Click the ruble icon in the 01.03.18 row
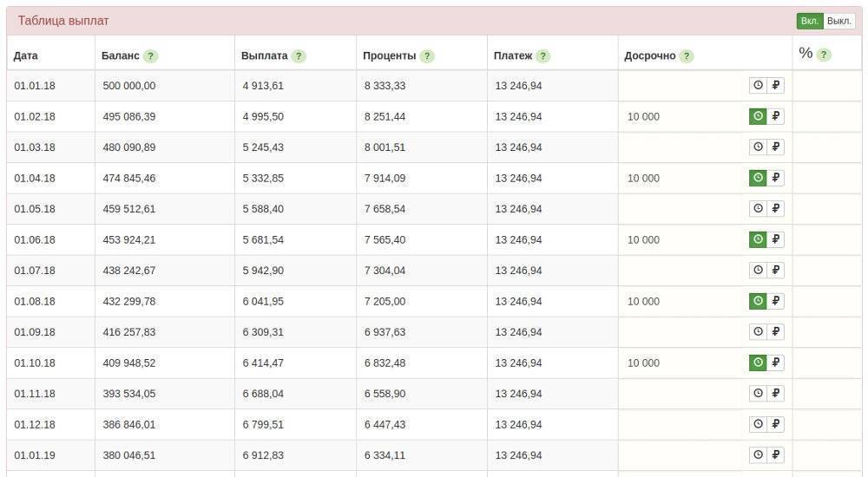 point(776,147)
